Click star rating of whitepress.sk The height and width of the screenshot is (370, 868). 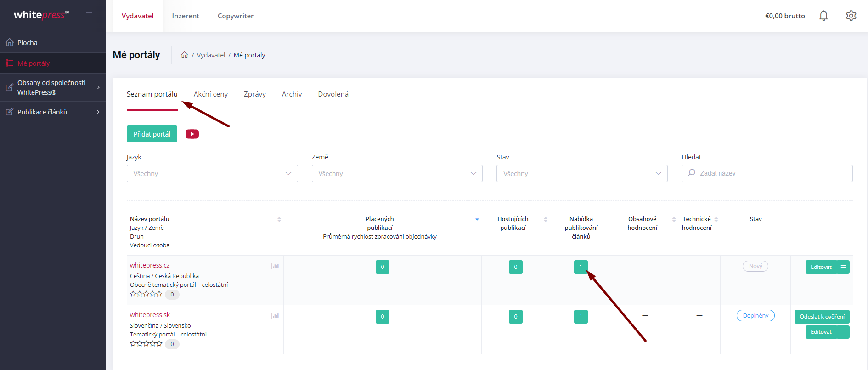tap(146, 344)
